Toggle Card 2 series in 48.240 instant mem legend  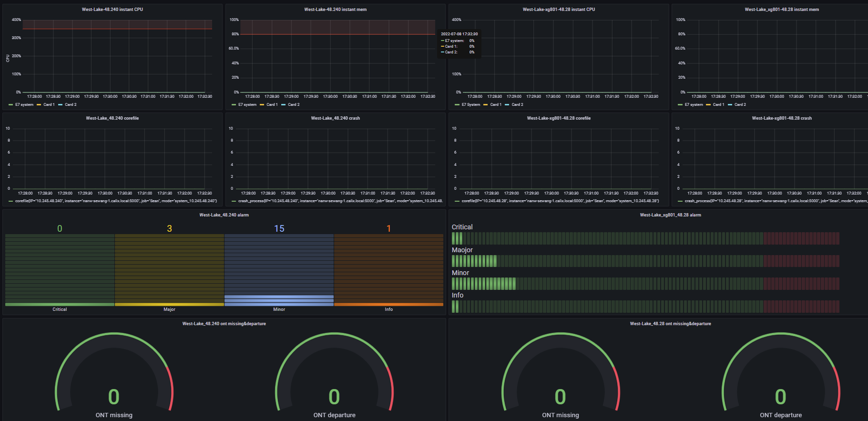pos(294,104)
